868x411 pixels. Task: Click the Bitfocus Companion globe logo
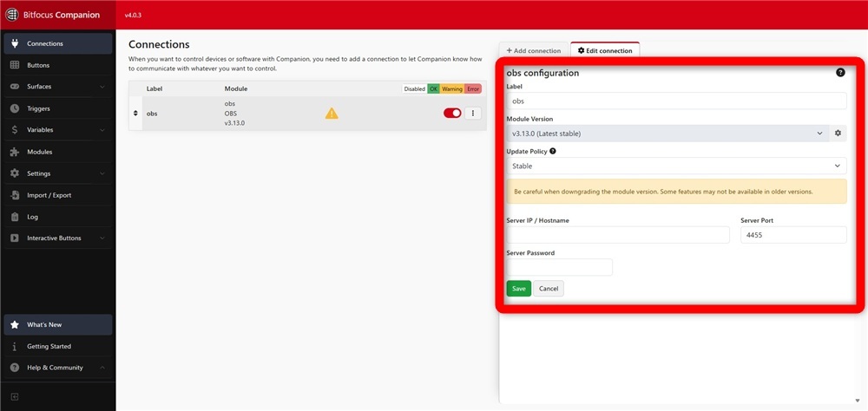click(11, 15)
